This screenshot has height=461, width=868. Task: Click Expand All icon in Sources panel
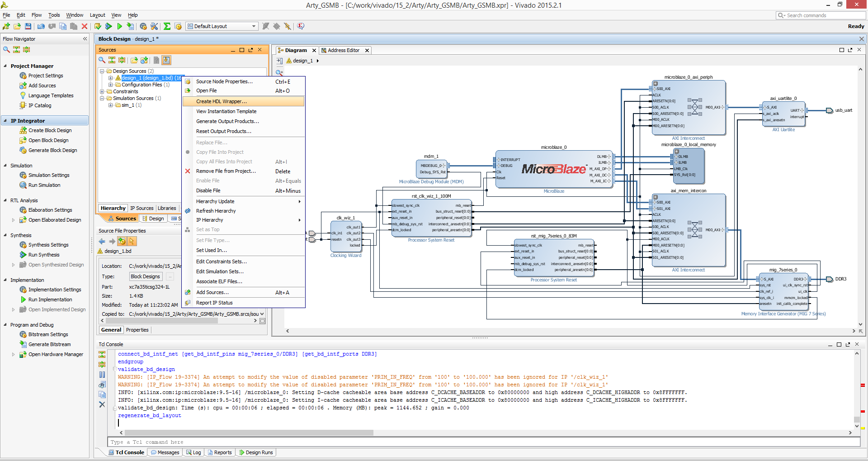pyautogui.click(x=122, y=60)
